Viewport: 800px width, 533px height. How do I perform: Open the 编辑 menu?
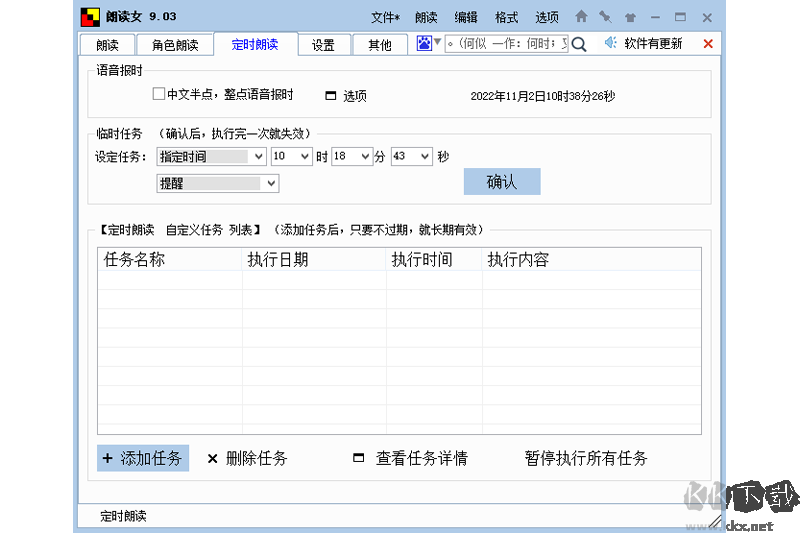466,17
